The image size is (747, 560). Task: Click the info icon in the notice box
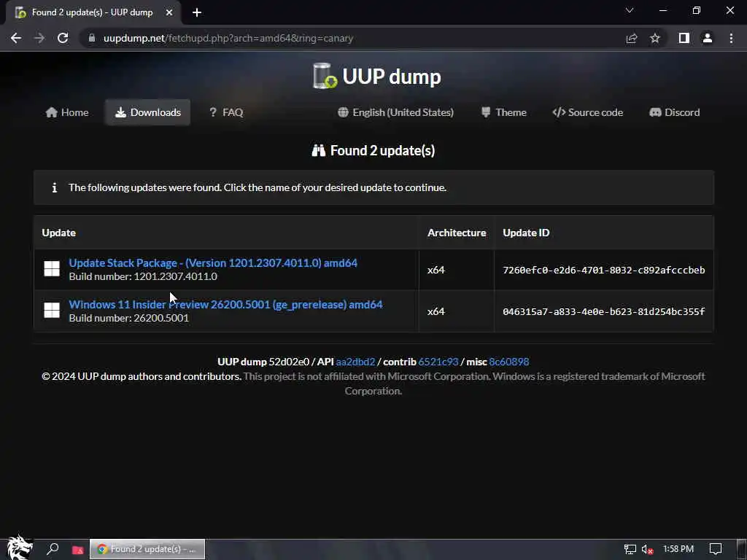pyautogui.click(x=54, y=187)
